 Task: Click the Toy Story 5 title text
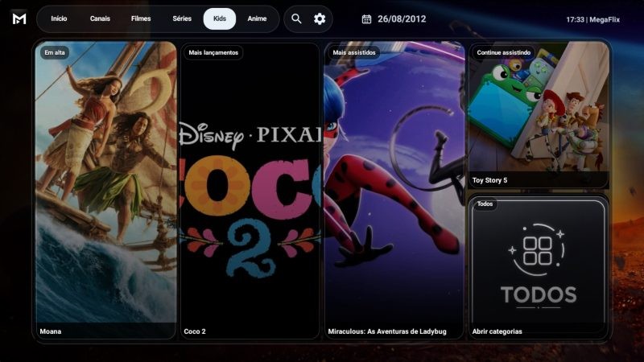coord(489,180)
